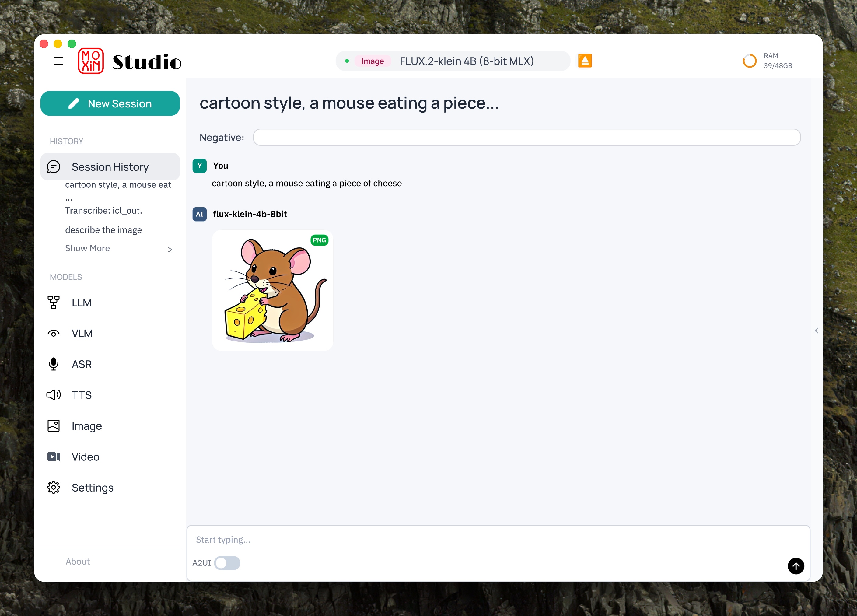Toggle the A2UI switch
Screen dimensions: 857x616
227,563
